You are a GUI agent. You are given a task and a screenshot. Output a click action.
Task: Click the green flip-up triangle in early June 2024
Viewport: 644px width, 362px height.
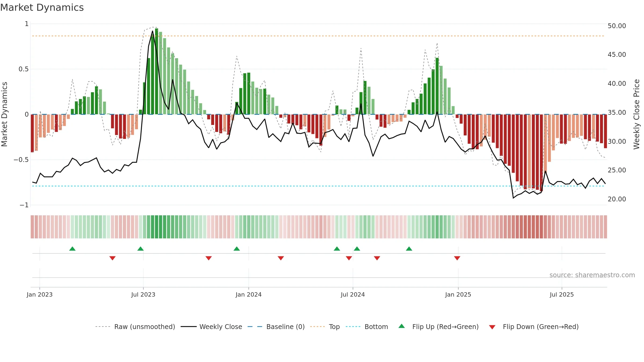(x=337, y=249)
